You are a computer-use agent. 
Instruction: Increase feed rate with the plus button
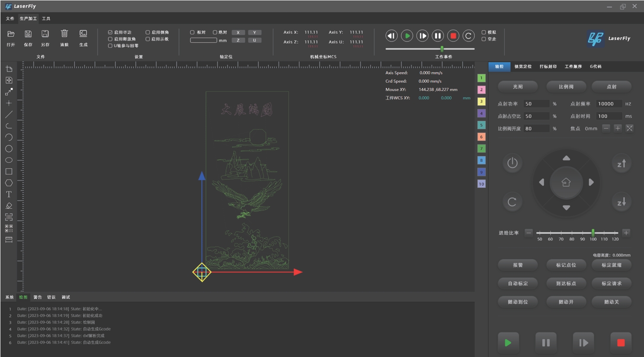click(x=626, y=233)
